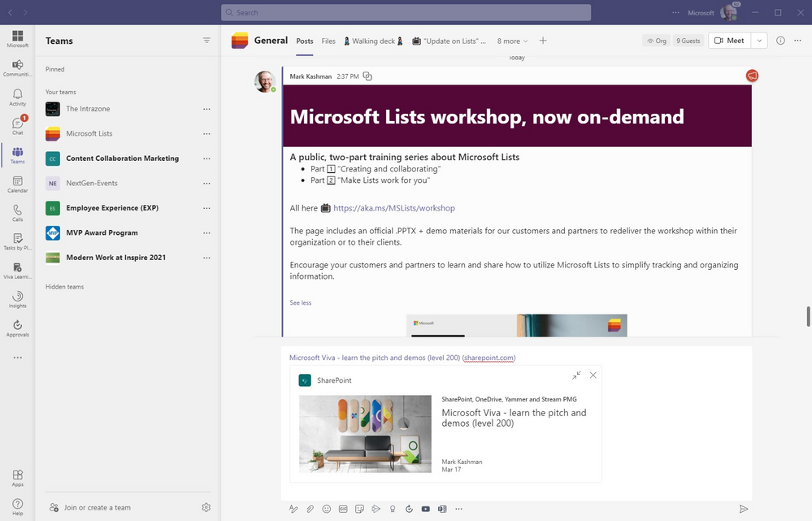Image resolution: width=812 pixels, height=521 pixels.
Task: Send the message with the arrow icon
Action: click(743, 509)
